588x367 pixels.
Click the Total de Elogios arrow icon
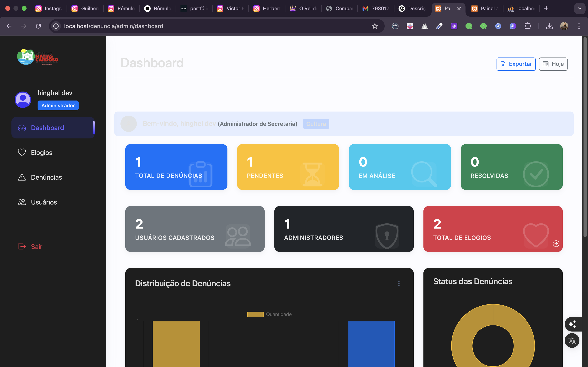556,243
